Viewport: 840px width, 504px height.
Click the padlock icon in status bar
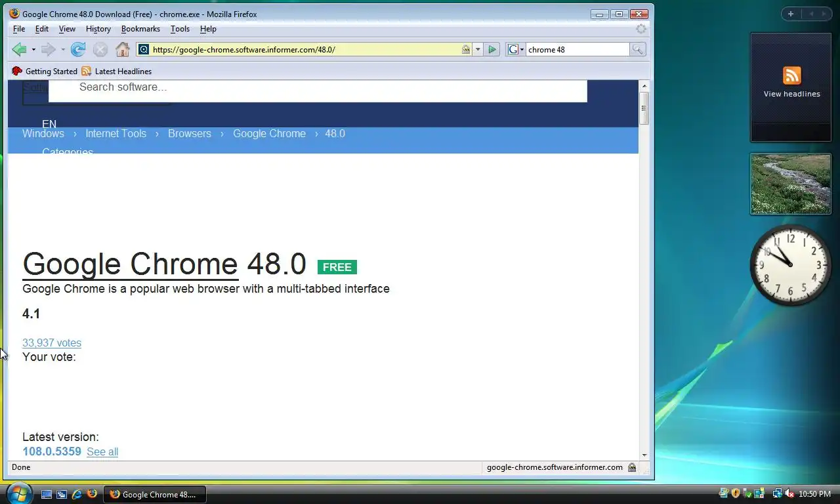(x=631, y=467)
